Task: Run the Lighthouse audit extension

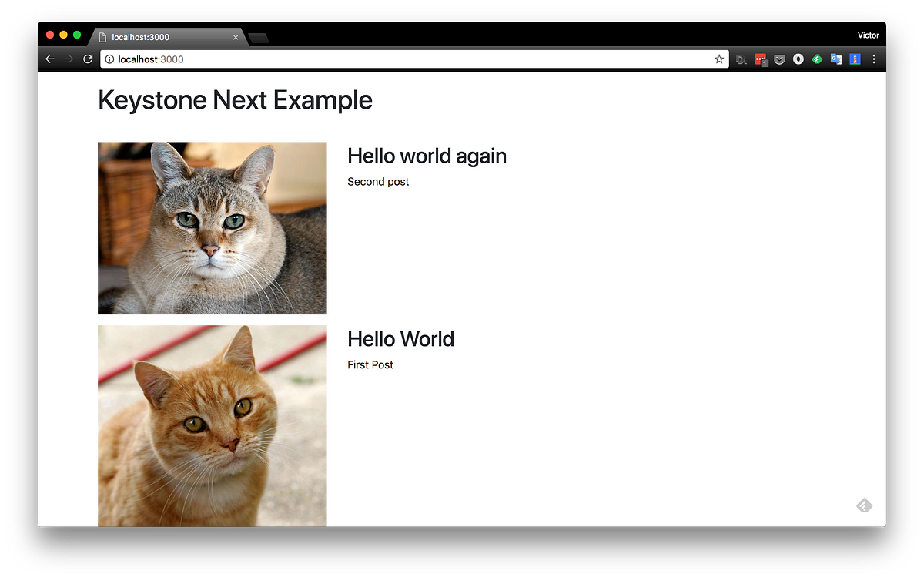Action: tap(855, 59)
